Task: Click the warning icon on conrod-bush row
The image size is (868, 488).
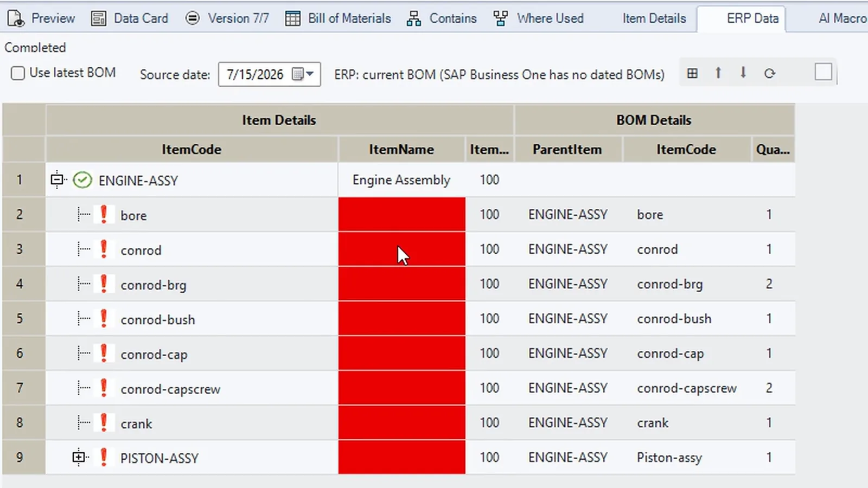Action: click(x=104, y=318)
